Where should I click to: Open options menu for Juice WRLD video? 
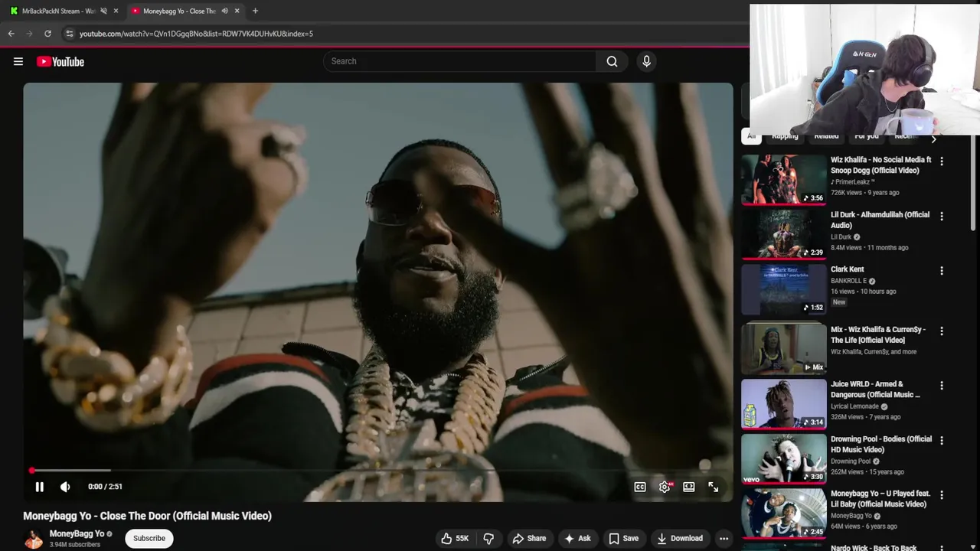point(942,386)
